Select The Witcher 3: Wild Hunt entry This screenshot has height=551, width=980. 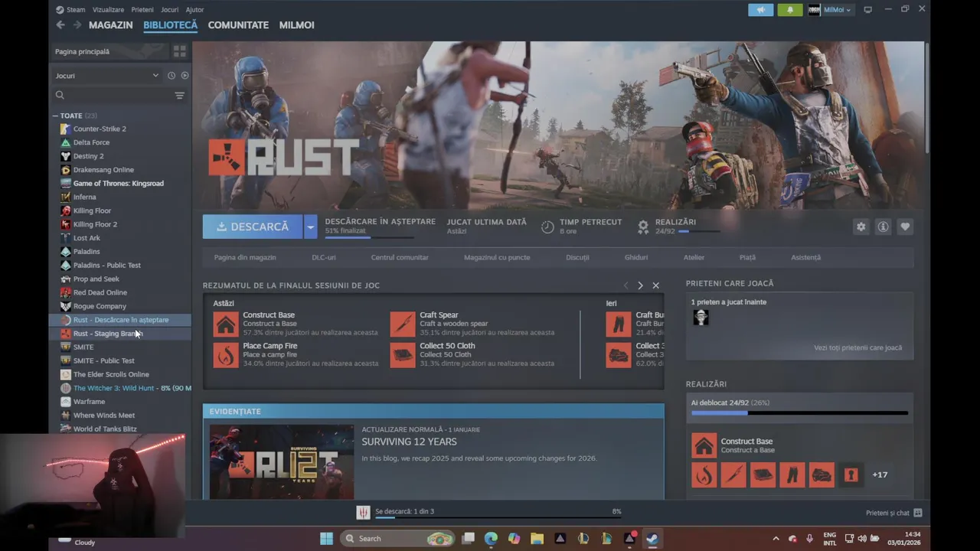pyautogui.click(x=120, y=388)
